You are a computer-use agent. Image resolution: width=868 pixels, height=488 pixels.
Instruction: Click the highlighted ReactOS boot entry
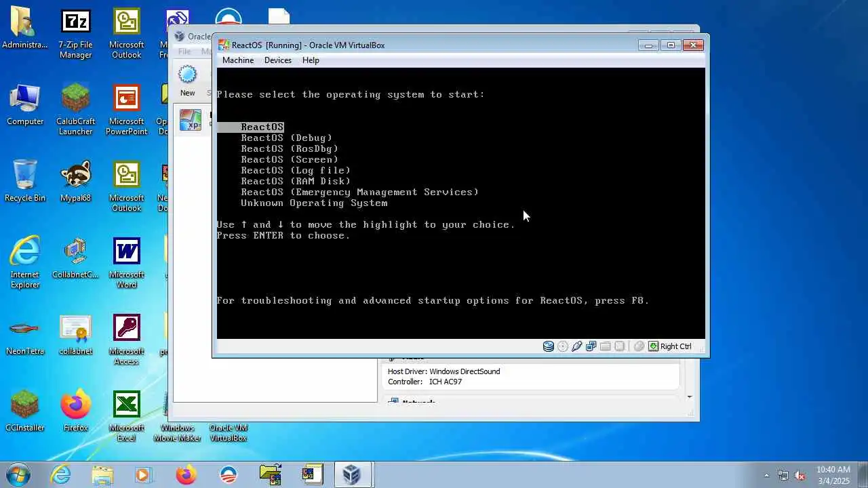tap(262, 127)
